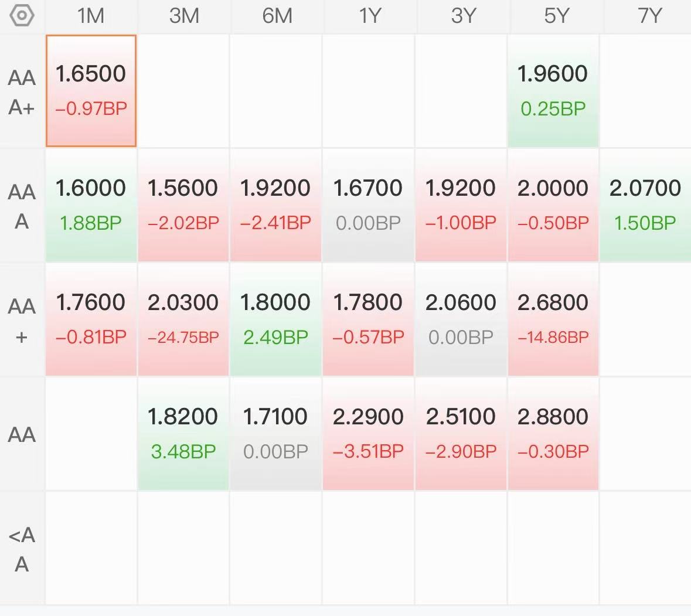The width and height of the screenshot is (691, 616).
Task: Open AA 3M cell showing 1.8200
Action: coord(183,434)
